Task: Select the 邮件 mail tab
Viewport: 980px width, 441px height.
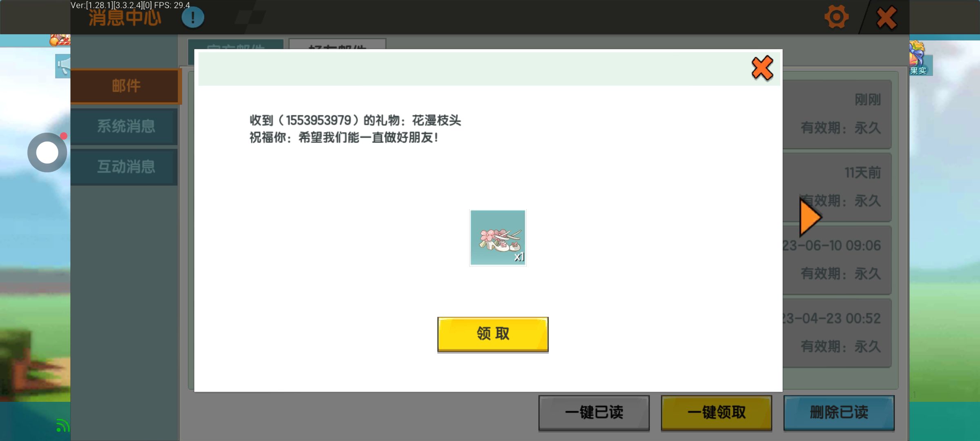Action: point(125,86)
